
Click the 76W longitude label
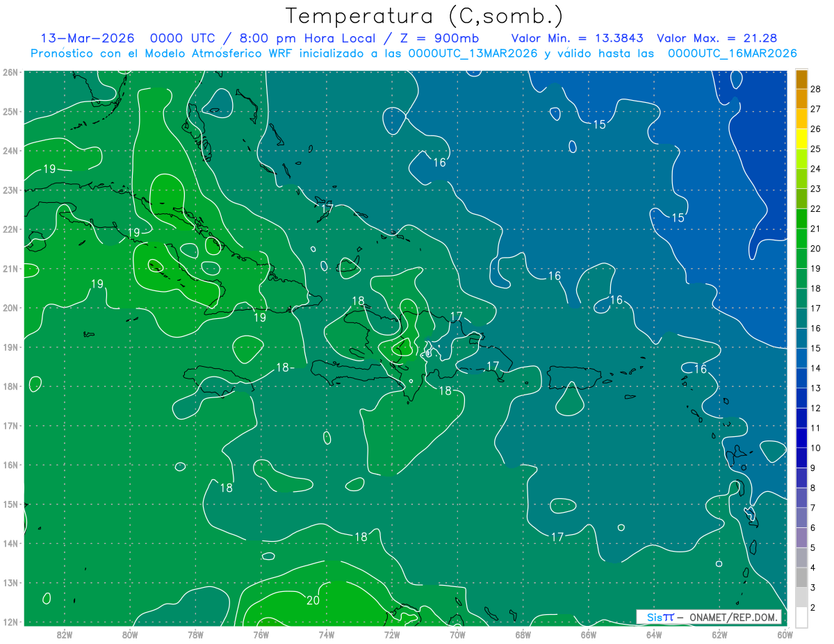point(261,634)
